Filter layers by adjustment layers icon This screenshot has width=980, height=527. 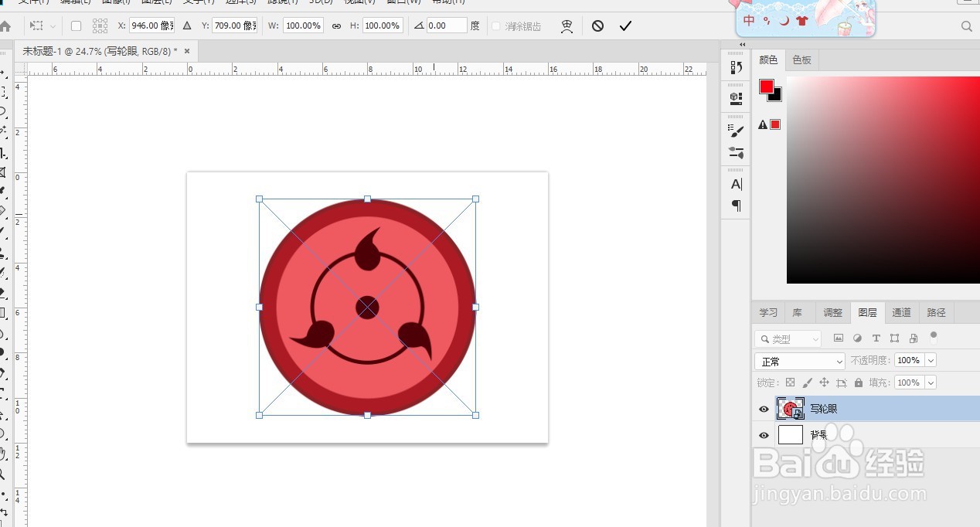[x=857, y=338]
